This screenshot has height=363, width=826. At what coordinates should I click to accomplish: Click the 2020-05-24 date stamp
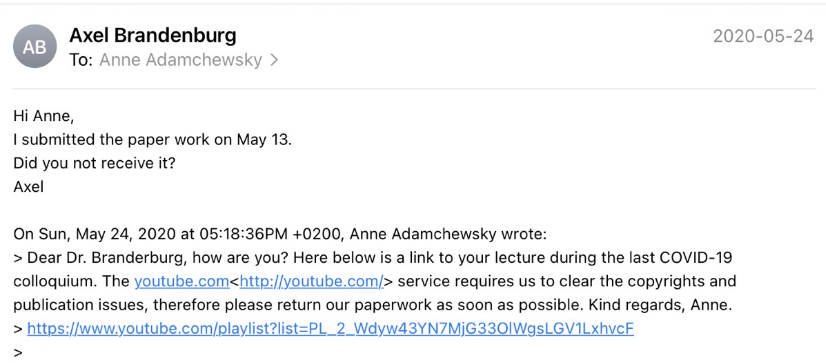point(763,36)
